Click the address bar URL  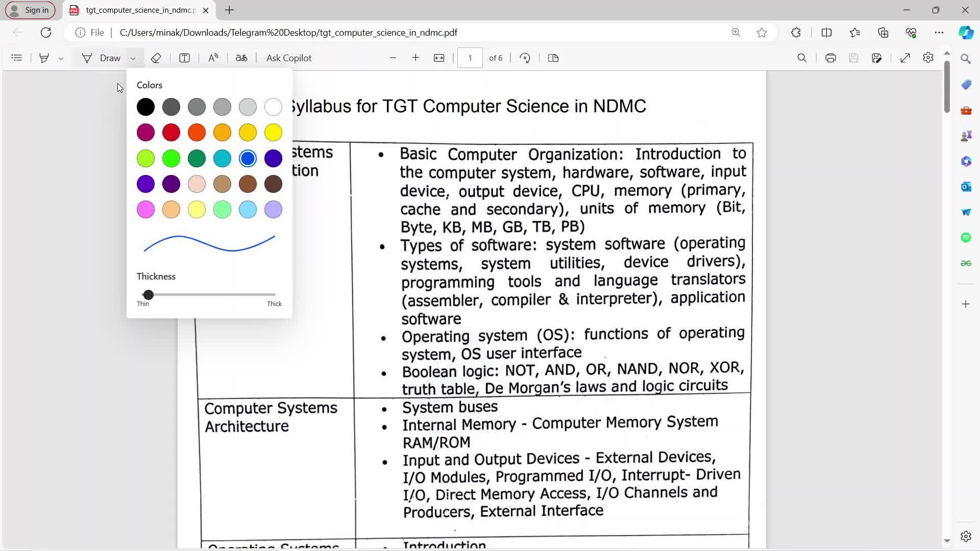288,33
